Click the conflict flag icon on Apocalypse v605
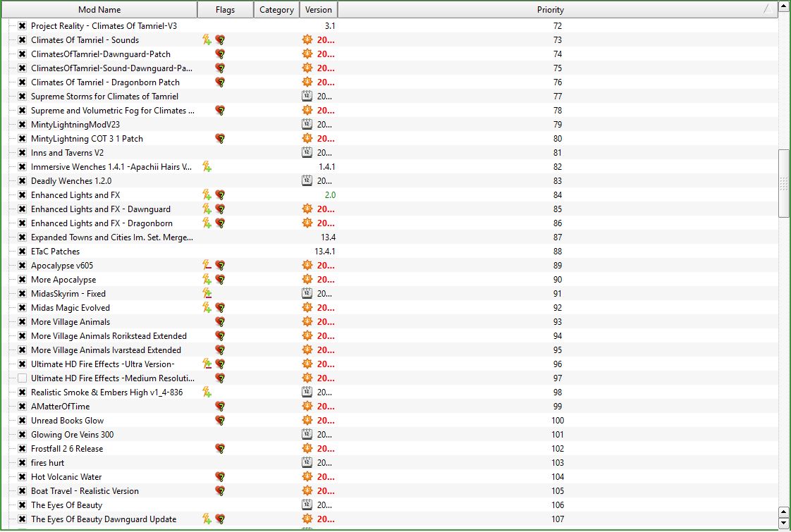 click(207, 266)
